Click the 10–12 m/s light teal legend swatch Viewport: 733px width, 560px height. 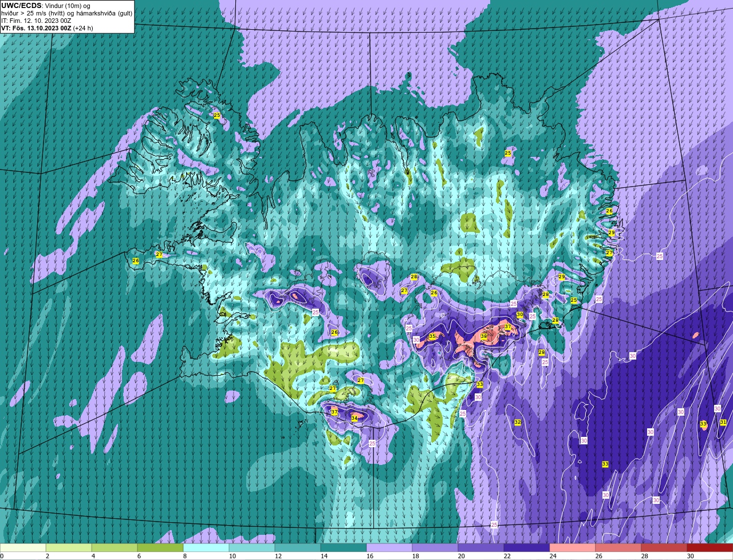click(x=252, y=548)
